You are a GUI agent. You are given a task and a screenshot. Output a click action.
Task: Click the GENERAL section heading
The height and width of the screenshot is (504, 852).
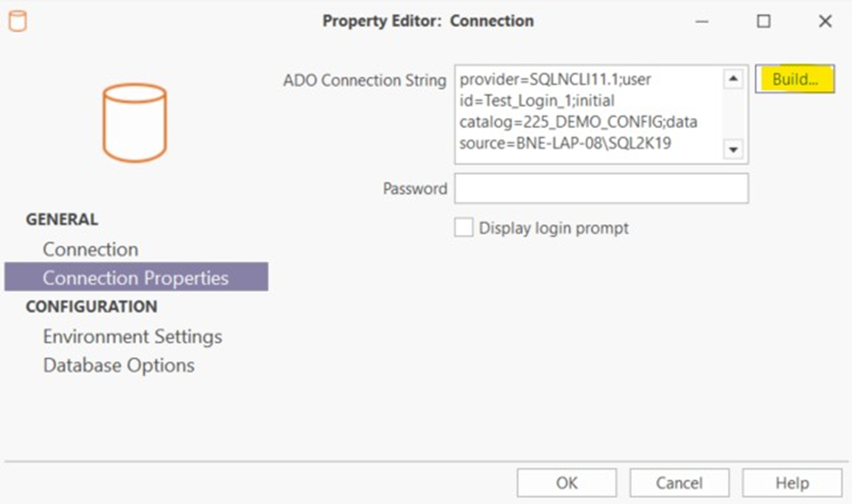point(62,219)
